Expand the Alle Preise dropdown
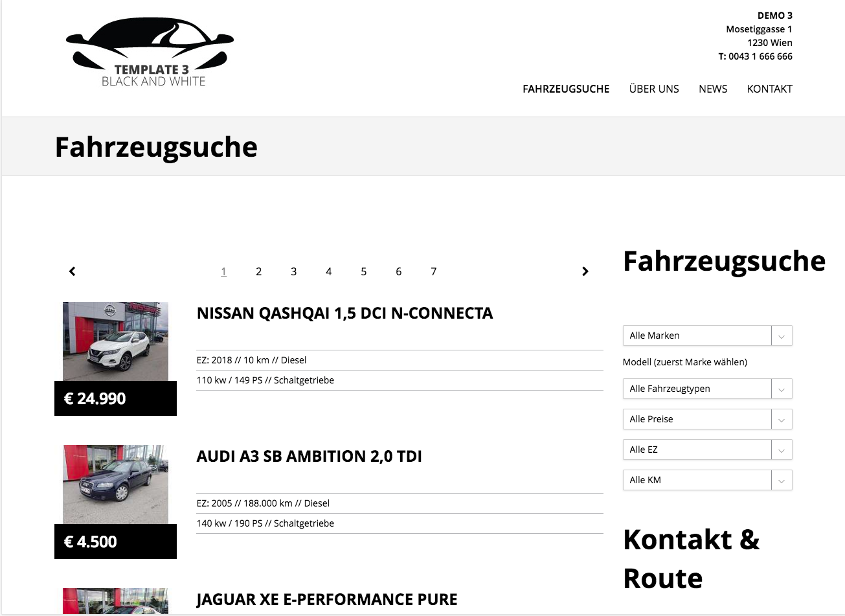The image size is (845, 616). [707, 419]
